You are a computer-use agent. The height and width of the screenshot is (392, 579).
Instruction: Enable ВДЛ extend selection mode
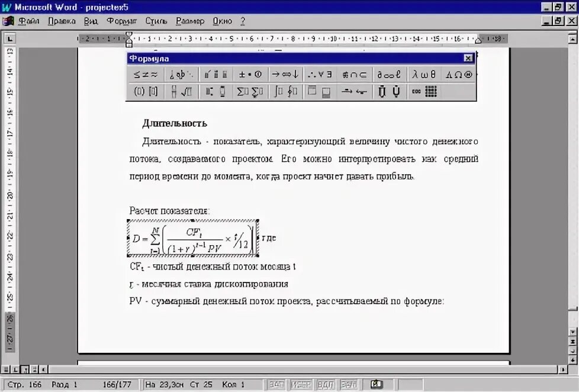324,384
